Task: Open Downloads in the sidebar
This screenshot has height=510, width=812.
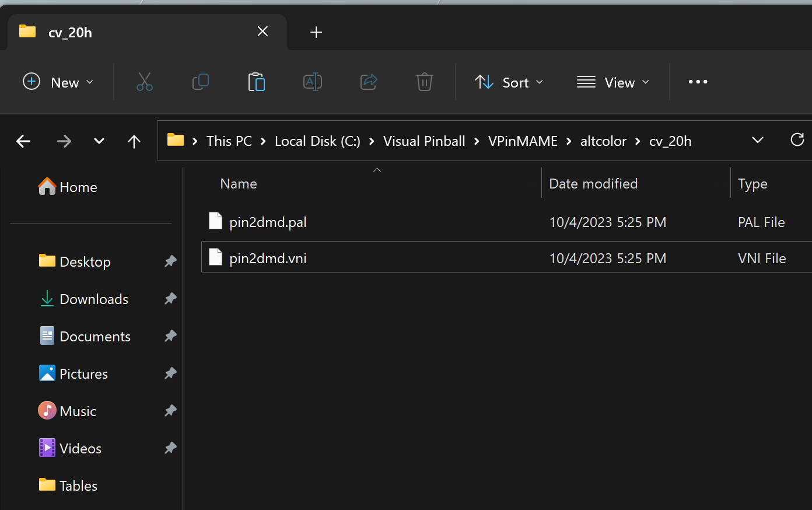Action: point(93,299)
